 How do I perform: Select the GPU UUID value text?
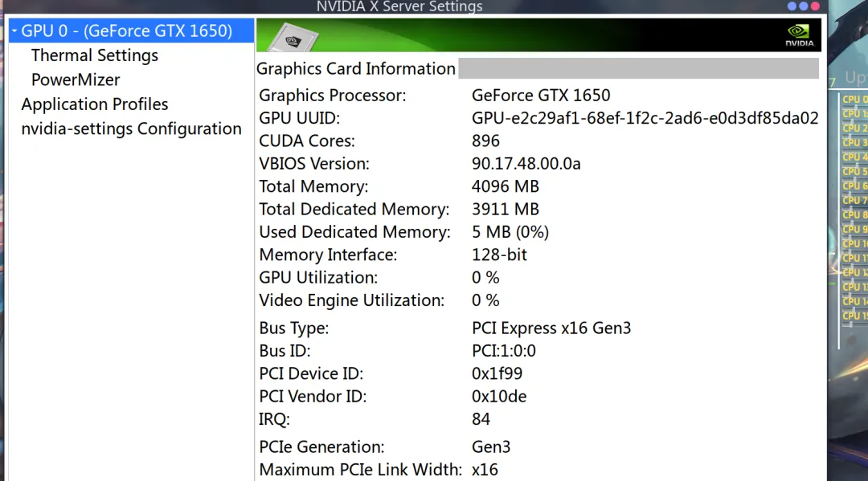tap(645, 118)
